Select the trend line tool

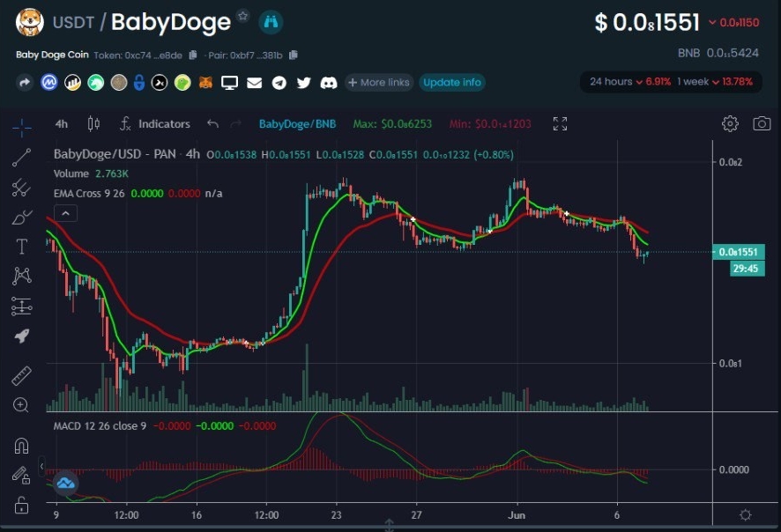pos(21,158)
